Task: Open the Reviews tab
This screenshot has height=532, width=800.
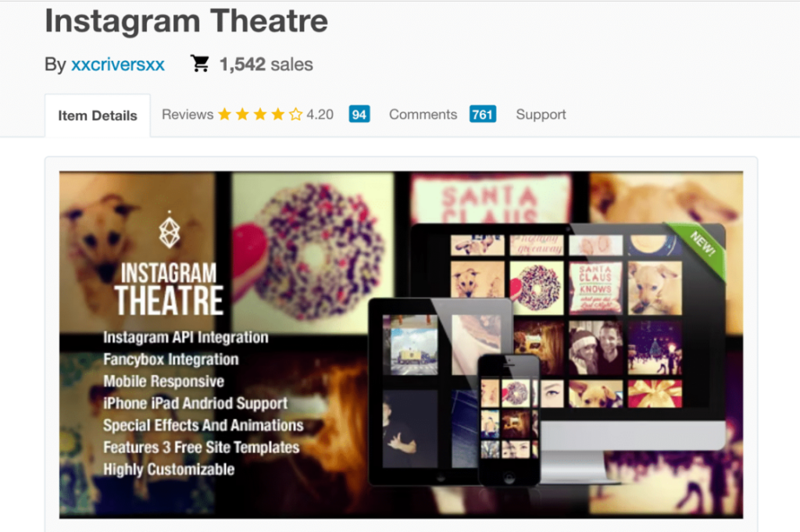Action: [x=187, y=114]
